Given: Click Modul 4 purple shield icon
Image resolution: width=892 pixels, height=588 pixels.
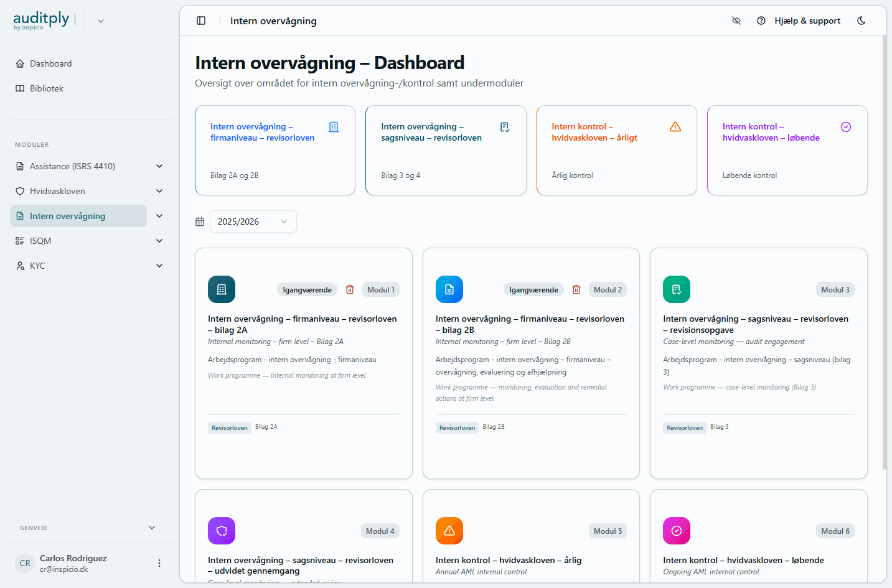Looking at the screenshot, I should pyautogui.click(x=222, y=531).
